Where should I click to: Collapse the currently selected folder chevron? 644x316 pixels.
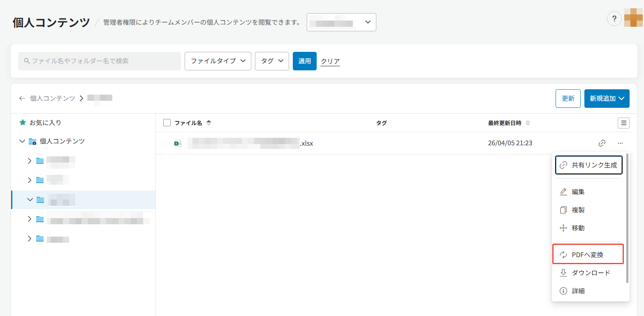point(30,199)
